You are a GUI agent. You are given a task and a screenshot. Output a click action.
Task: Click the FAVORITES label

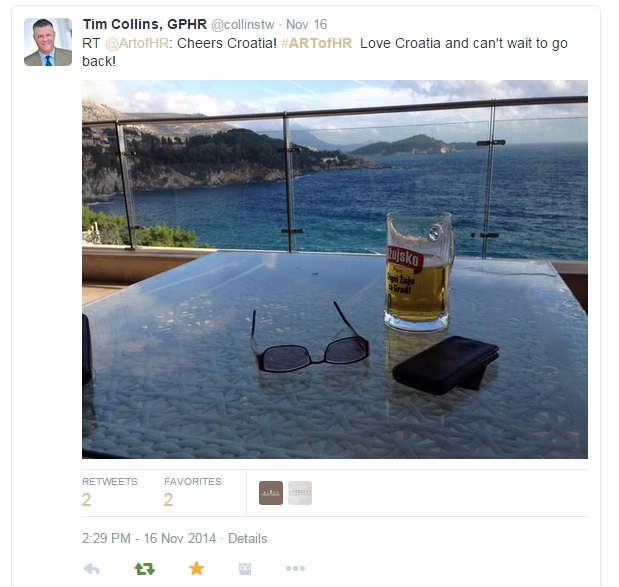193,481
